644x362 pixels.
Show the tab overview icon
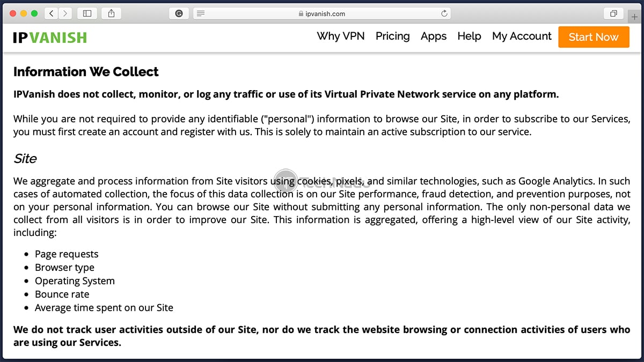[x=614, y=13]
